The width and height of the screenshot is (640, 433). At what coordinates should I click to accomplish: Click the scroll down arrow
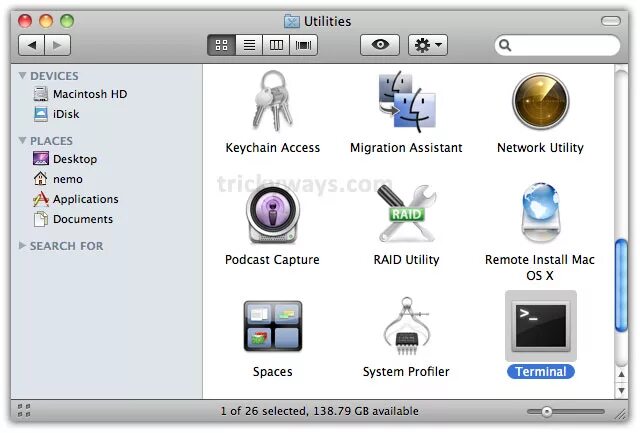pos(621,390)
